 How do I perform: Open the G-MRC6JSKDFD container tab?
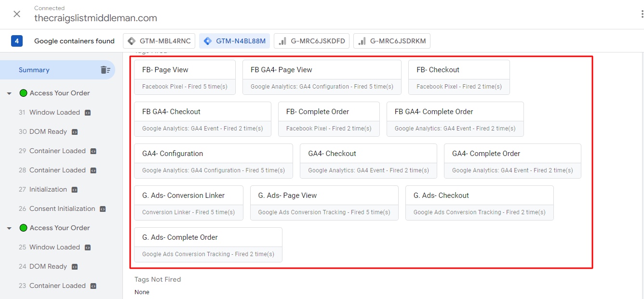click(311, 41)
